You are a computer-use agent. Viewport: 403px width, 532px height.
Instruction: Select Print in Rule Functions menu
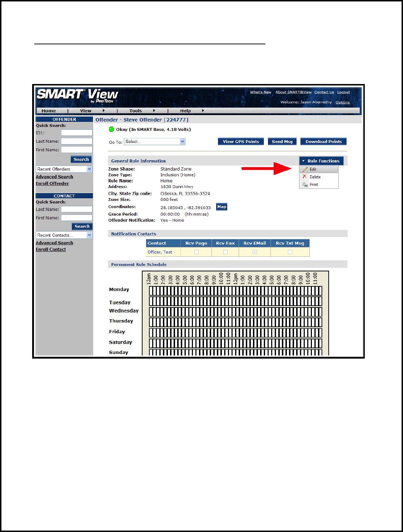pyautogui.click(x=319, y=184)
